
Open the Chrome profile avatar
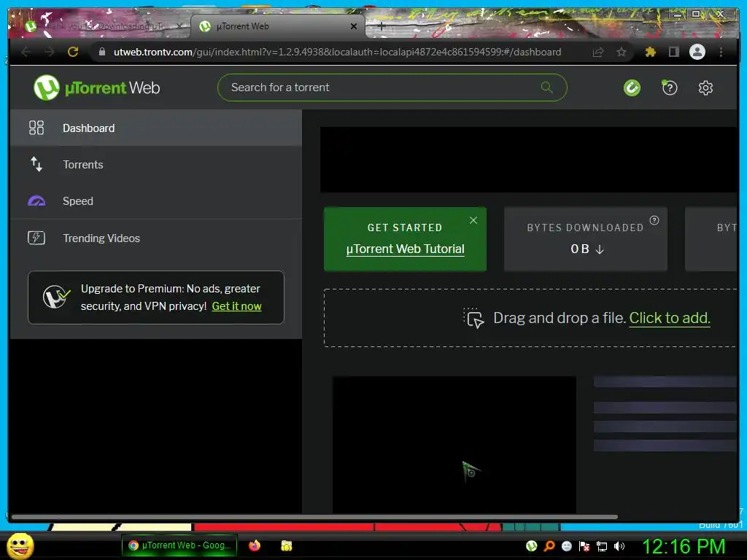tap(697, 52)
